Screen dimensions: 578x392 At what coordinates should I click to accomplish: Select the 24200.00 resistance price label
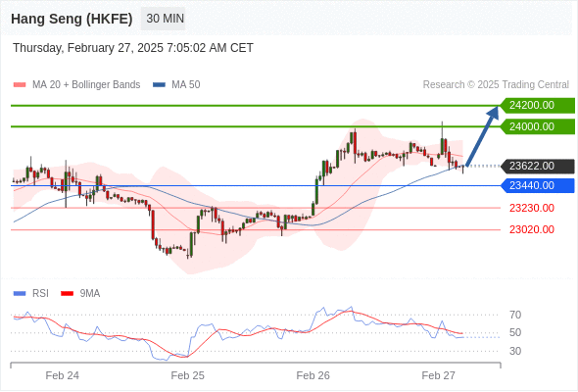(538, 106)
